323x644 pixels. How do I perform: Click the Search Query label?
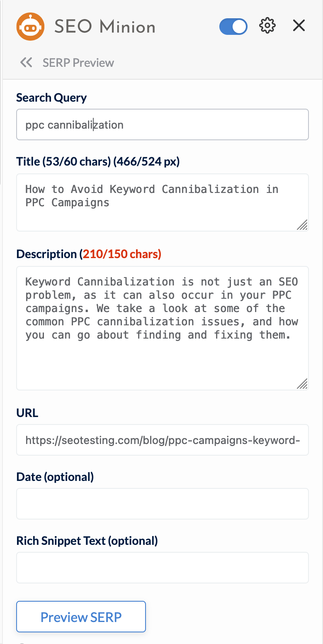point(51,98)
